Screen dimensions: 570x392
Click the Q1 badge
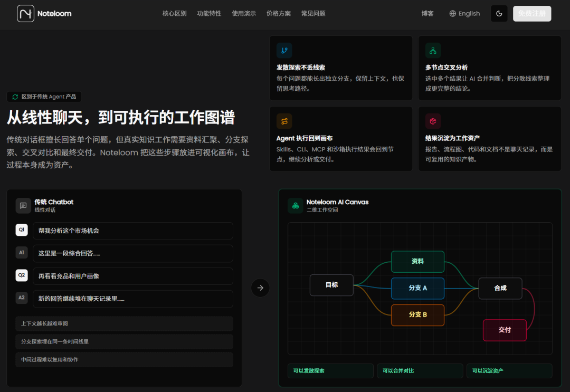point(22,230)
